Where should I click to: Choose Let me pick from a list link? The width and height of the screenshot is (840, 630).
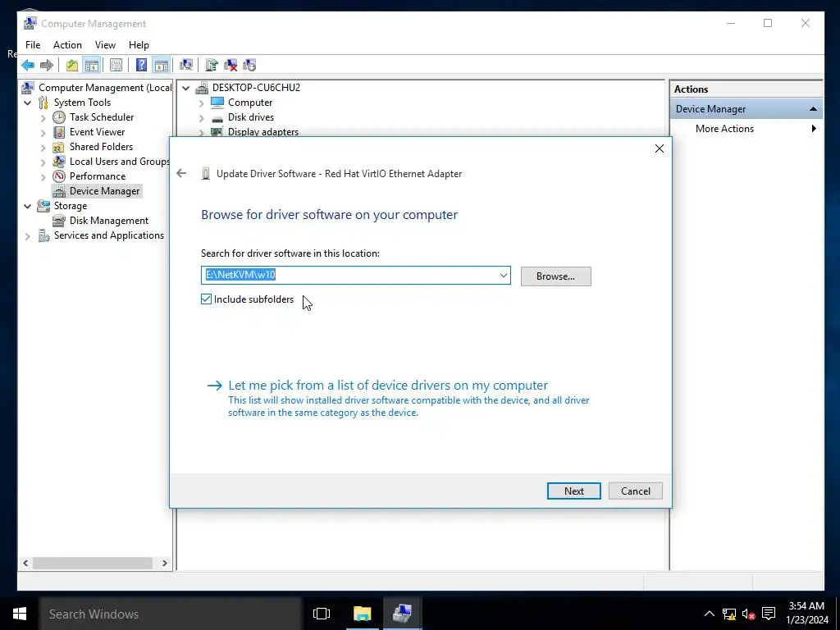click(x=388, y=386)
